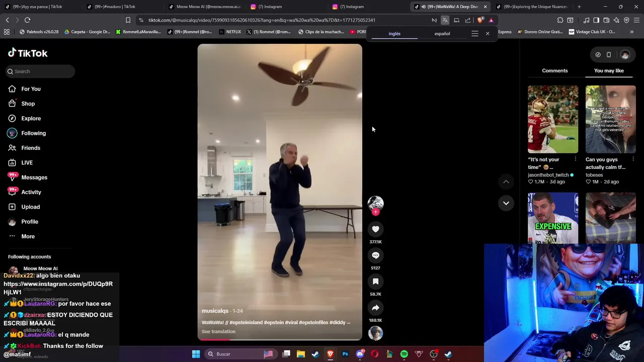Go to LIVE section
Screen dimensions: 644x362
click(x=27, y=163)
